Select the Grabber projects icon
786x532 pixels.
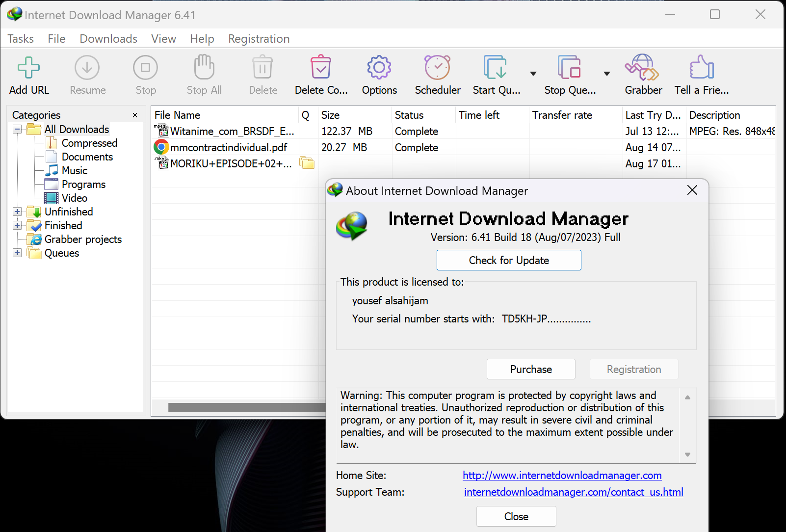pos(34,239)
